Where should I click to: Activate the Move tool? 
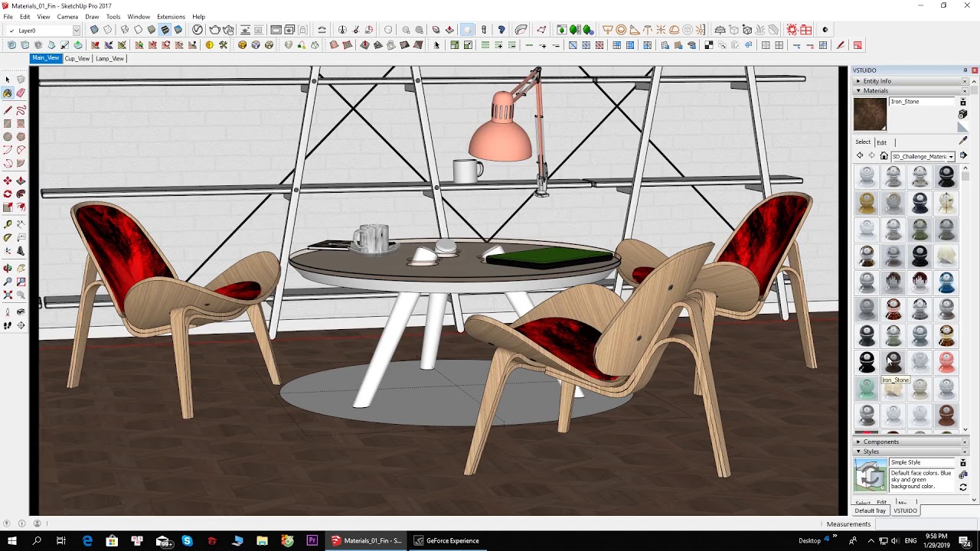(8, 181)
